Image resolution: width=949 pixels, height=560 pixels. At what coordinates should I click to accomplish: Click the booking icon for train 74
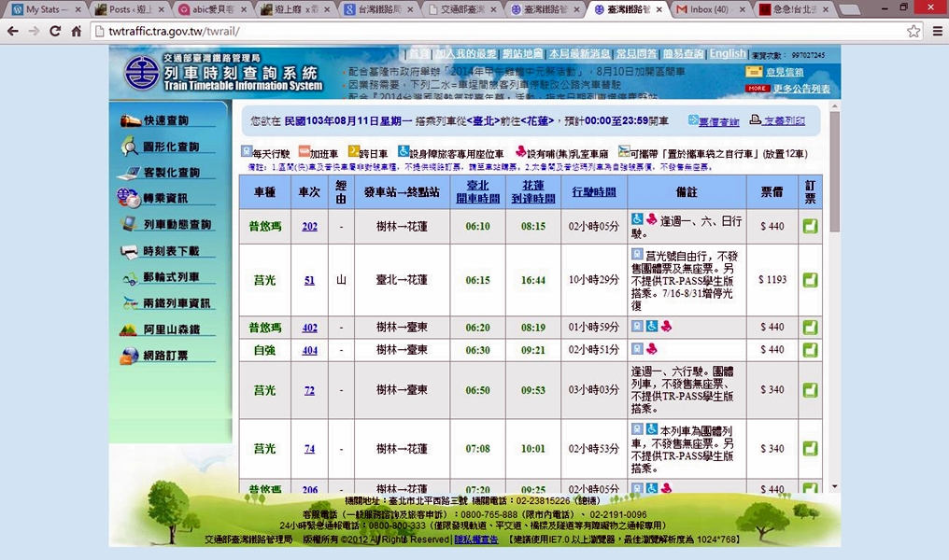(x=810, y=449)
